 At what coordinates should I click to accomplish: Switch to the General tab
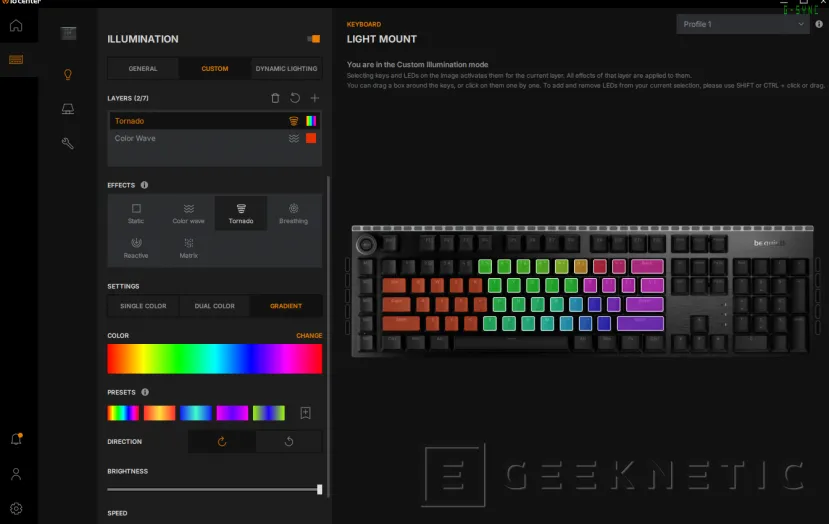(143, 69)
